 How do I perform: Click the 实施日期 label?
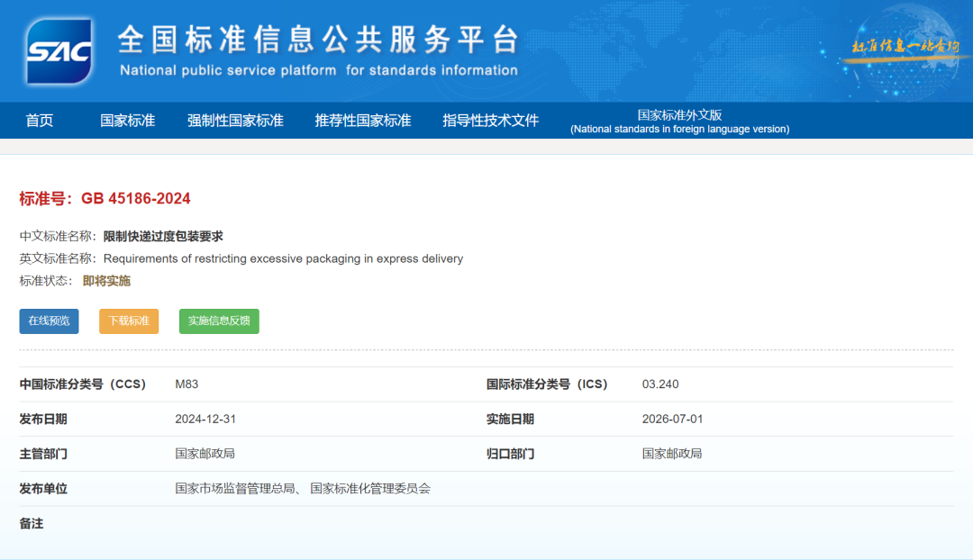(x=510, y=420)
